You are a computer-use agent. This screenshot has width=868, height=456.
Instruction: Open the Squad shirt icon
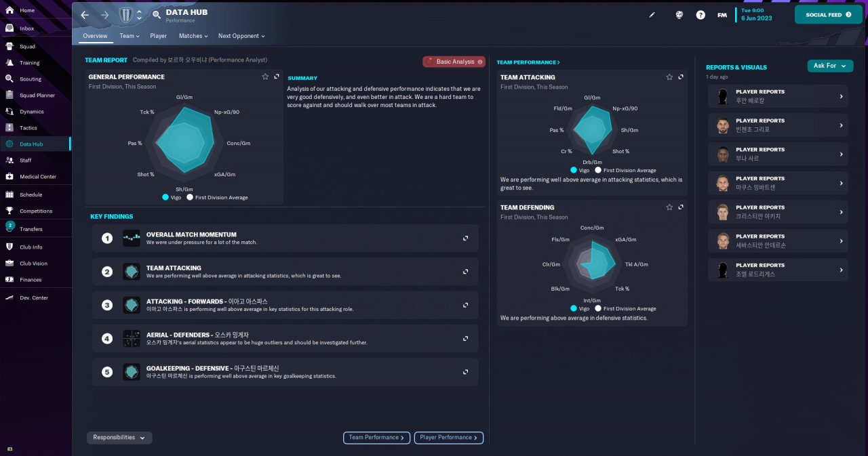(9, 47)
